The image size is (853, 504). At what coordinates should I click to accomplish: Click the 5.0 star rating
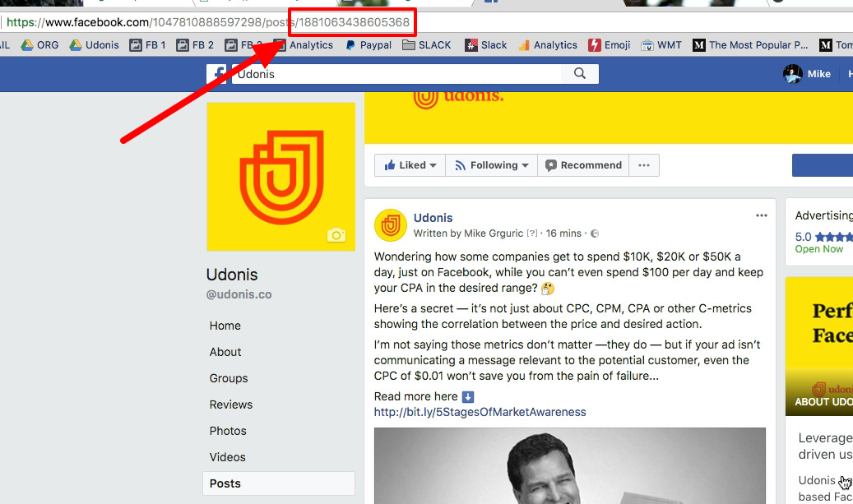click(823, 237)
